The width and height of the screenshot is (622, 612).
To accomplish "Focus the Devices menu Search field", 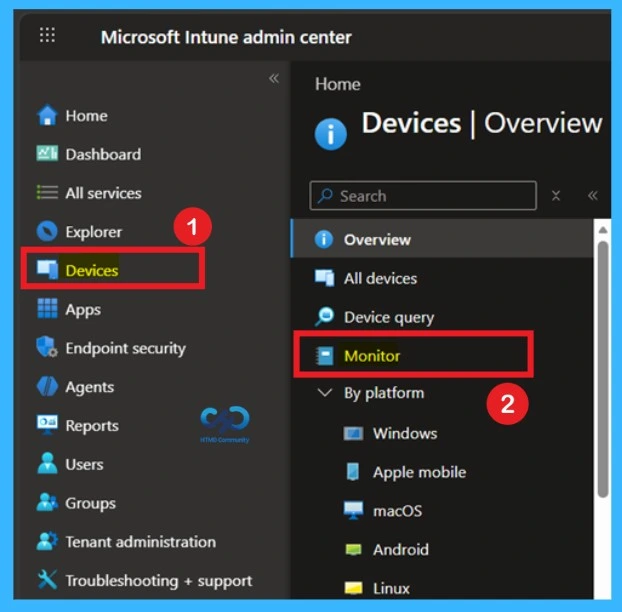I will point(423,195).
